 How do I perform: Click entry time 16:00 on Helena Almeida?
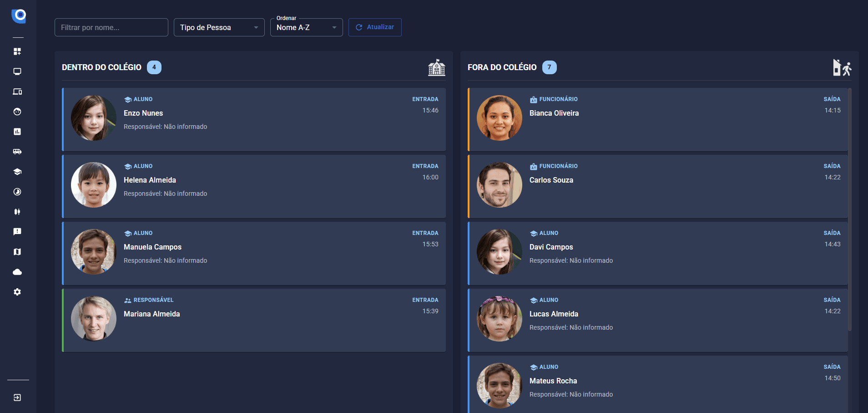(x=430, y=177)
